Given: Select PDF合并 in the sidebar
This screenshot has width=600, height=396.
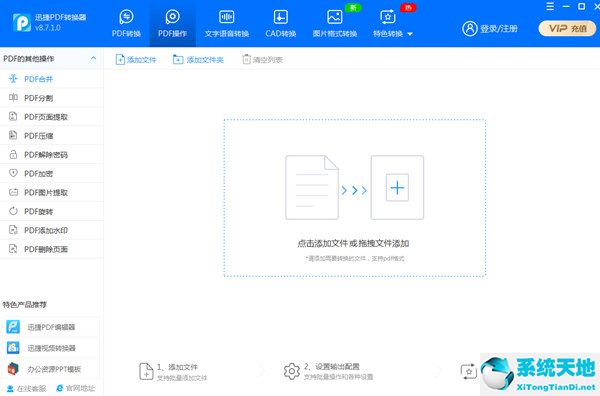Looking at the screenshot, I should coord(52,79).
